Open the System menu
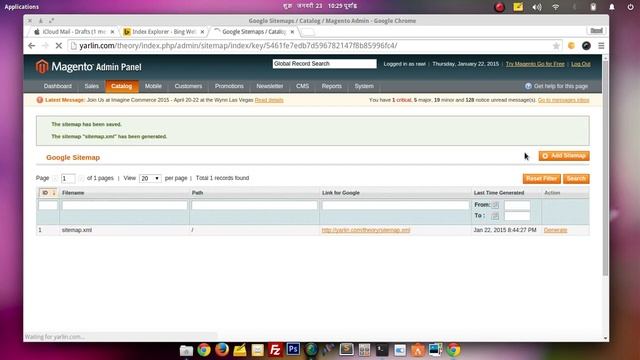The height and width of the screenshot is (360, 640). tap(364, 86)
